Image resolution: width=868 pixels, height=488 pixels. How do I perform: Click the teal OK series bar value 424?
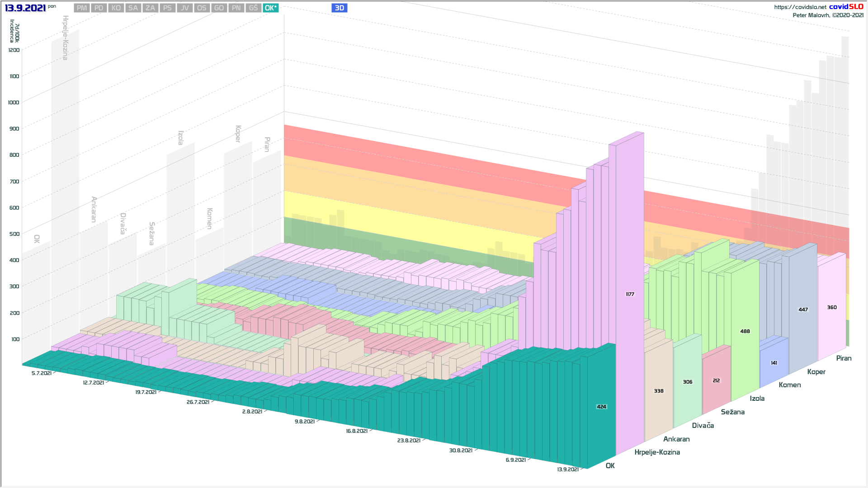point(601,407)
